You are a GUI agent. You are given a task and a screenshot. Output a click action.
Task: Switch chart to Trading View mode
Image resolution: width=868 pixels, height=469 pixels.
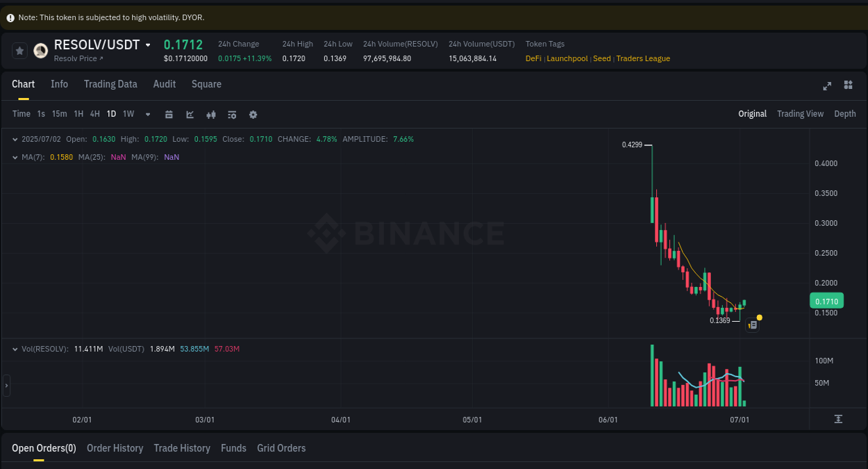click(x=800, y=113)
